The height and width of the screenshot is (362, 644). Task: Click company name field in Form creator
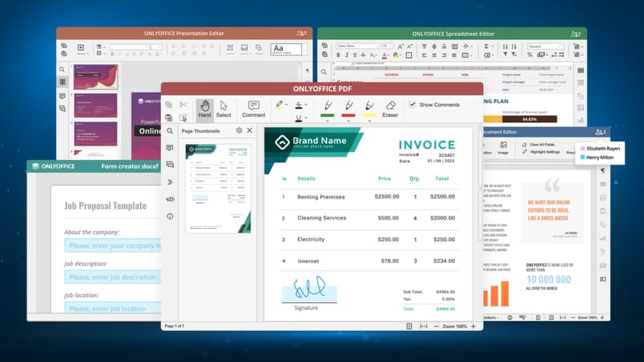click(113, 246)
